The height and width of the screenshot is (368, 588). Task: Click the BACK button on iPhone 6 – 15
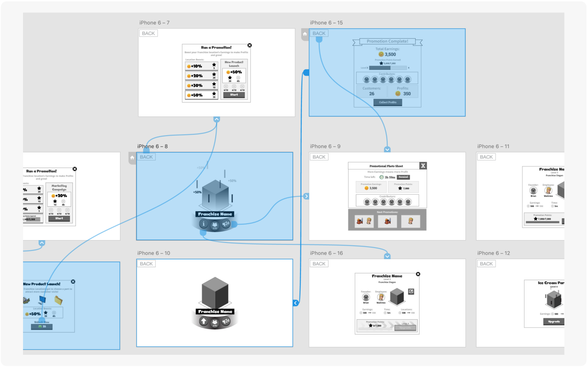coord(319,33)
